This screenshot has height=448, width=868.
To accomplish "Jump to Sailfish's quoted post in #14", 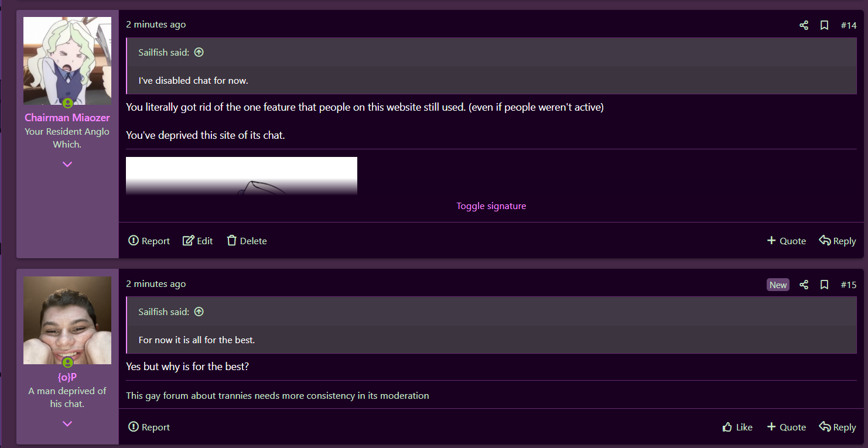I will 199,52.
